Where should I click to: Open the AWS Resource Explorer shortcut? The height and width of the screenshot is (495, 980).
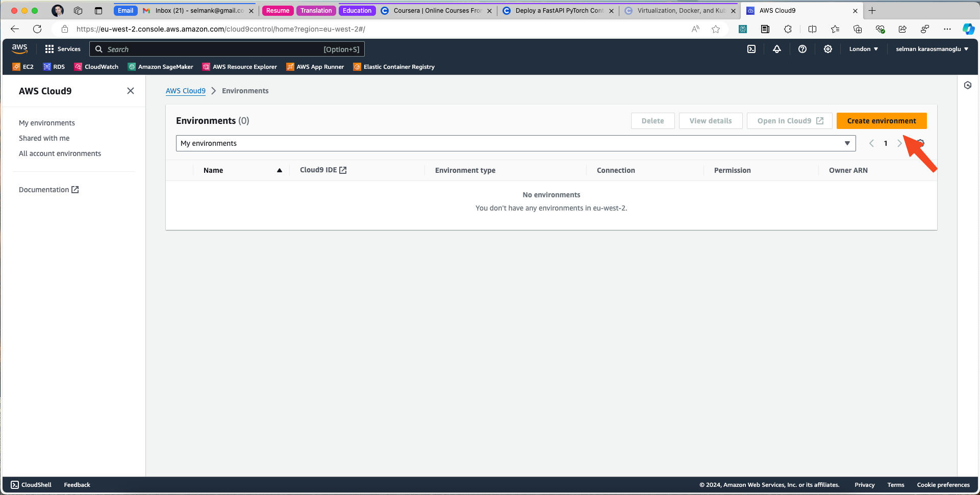point(239,67)
